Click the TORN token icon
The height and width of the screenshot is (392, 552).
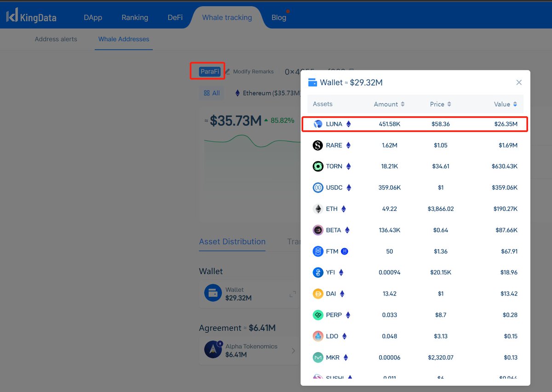[x=318, y=166]
